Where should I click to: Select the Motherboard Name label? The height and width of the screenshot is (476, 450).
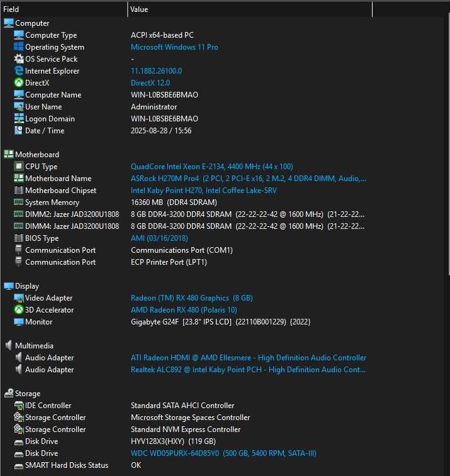[58, 178]
